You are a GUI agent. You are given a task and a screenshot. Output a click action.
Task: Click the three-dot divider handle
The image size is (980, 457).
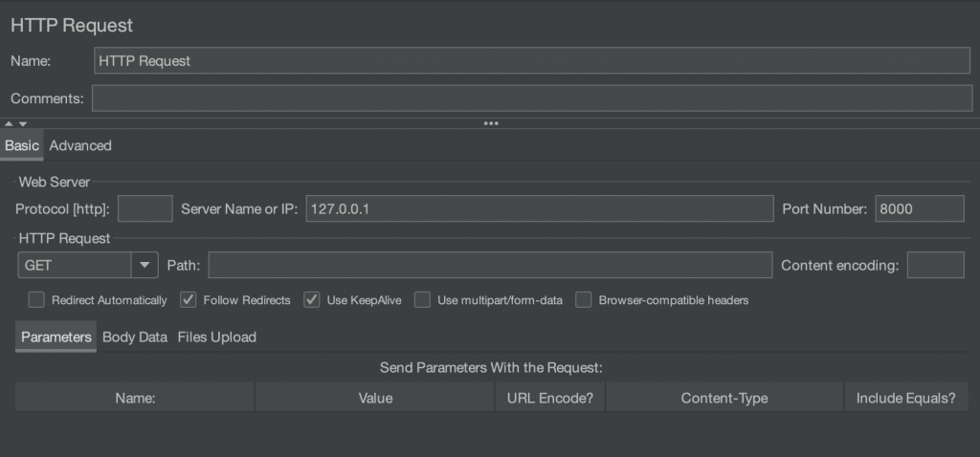pos(491,123)
